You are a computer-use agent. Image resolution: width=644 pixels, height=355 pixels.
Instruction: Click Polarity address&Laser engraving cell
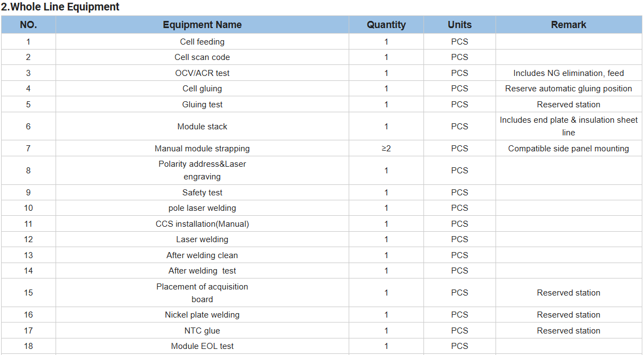pyautogui.click(x=202, y=170)
